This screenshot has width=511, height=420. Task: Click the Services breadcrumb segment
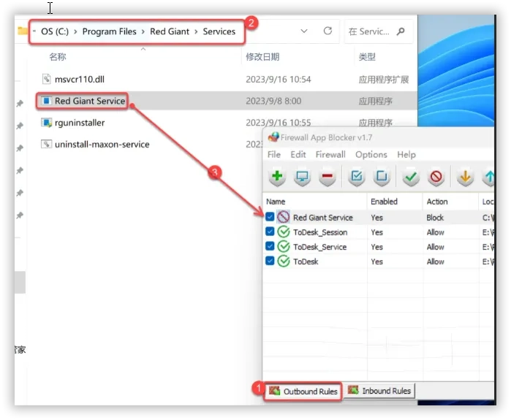[x=219, y=31]
